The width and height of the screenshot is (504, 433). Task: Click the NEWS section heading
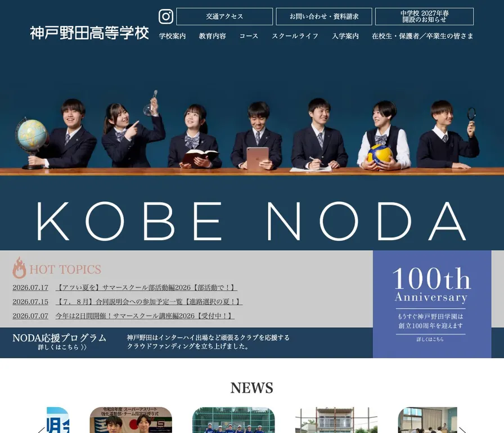coord(251,387)
